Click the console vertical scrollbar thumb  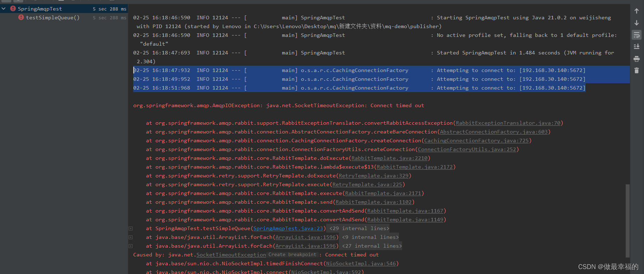[x=627, y=221]
